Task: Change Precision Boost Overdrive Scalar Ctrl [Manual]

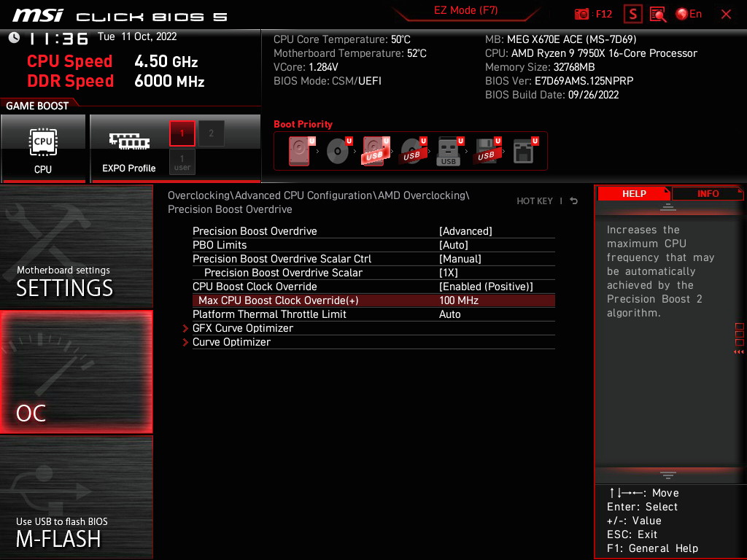Action: pyautogui.click(x=460, y=259)
